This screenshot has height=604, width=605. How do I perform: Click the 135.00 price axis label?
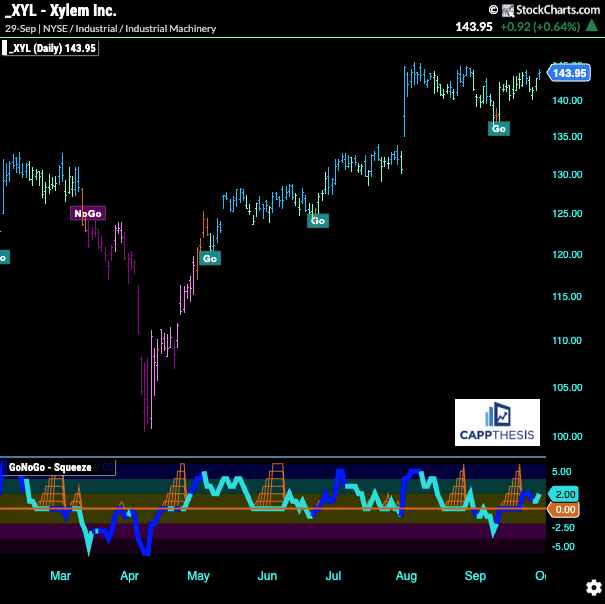(x=567, y=136)
